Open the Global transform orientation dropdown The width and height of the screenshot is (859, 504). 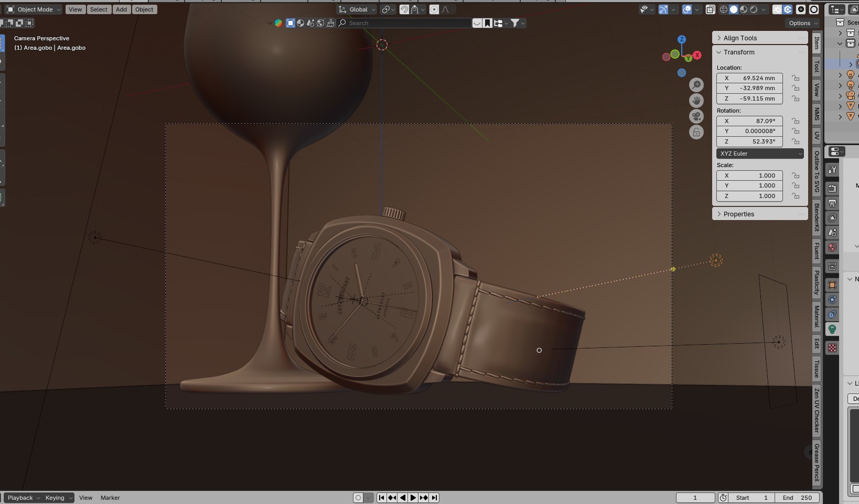(358, 9)
